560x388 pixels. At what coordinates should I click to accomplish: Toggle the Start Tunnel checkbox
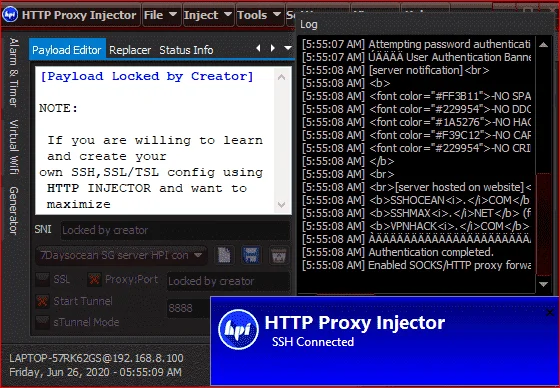42,301
